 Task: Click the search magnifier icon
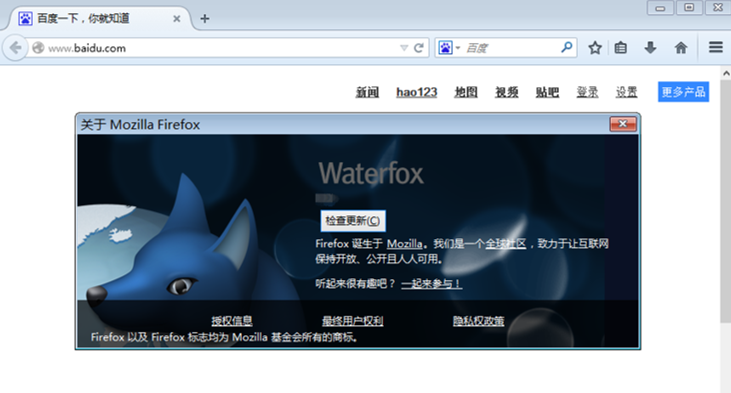point(566,47)
